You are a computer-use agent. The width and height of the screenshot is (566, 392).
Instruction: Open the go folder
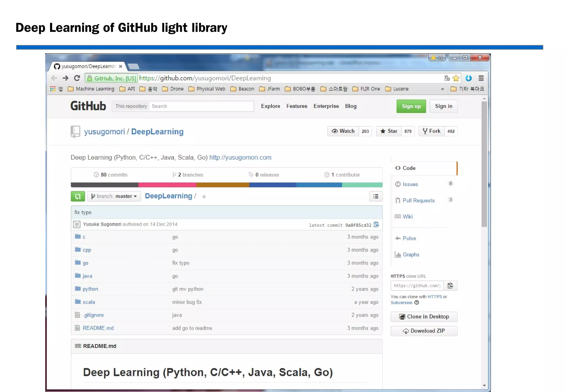85,263
